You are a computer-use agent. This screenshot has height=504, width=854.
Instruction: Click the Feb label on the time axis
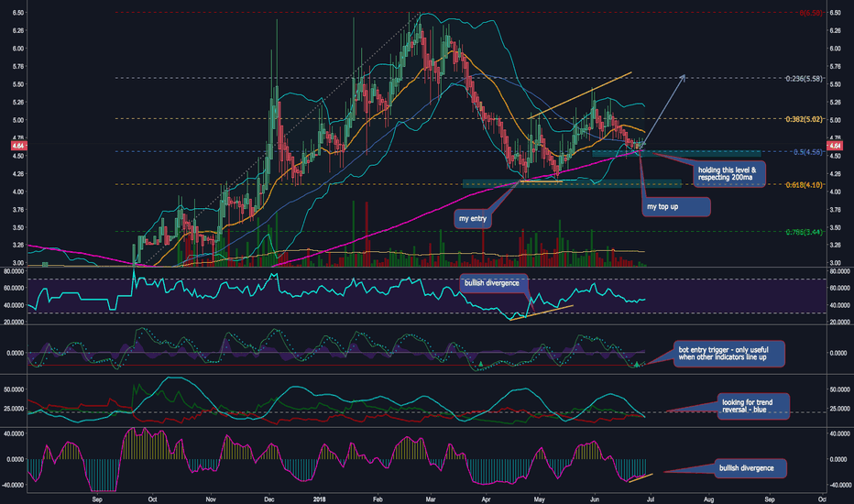[x=378, y=499]
